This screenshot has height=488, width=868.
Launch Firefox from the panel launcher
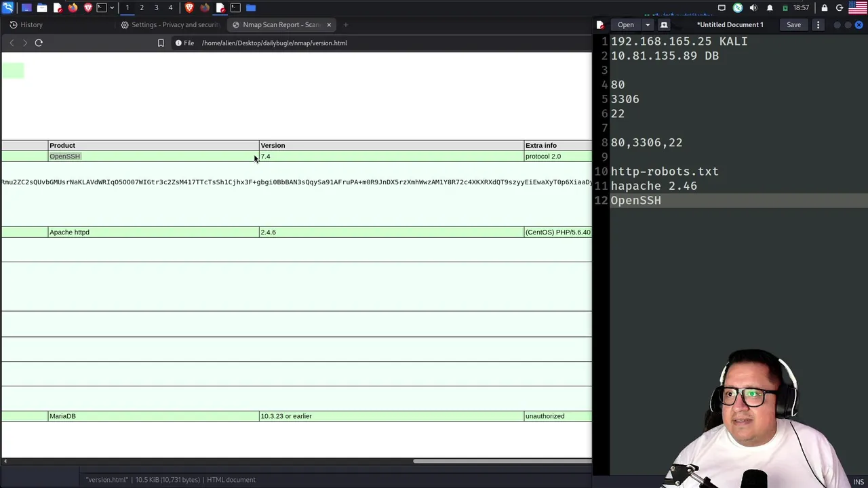pos(73,7)
